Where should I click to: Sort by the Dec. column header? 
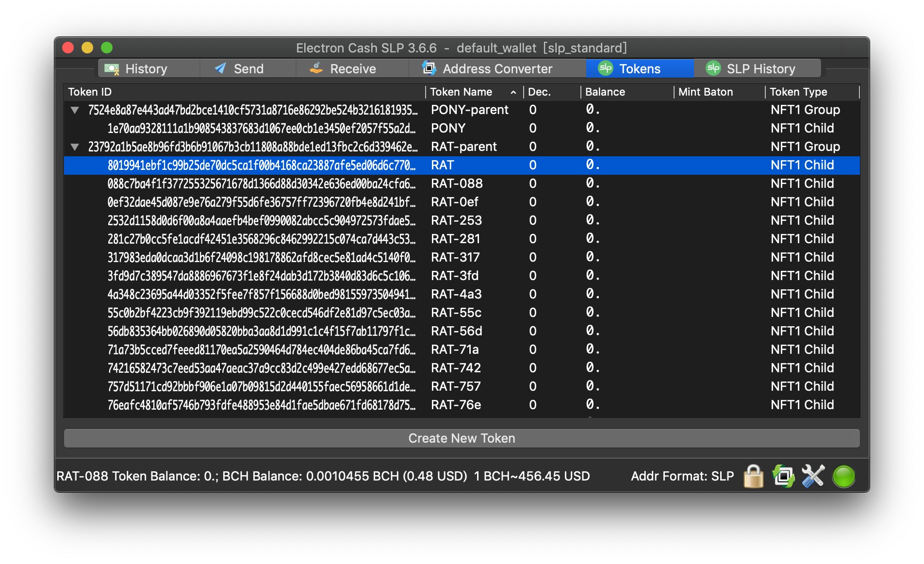coord(552,92)
